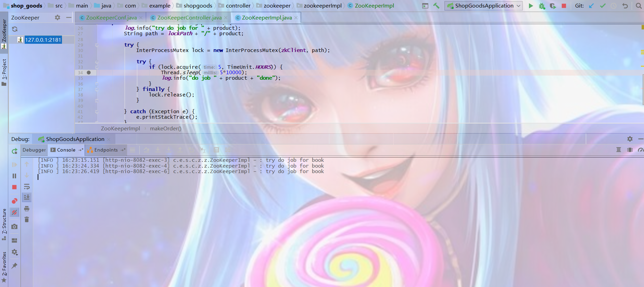Update project via Git blue arrow
Viewport: 644px width, 287px height.
pyautogui.click(x=591, y=5)
